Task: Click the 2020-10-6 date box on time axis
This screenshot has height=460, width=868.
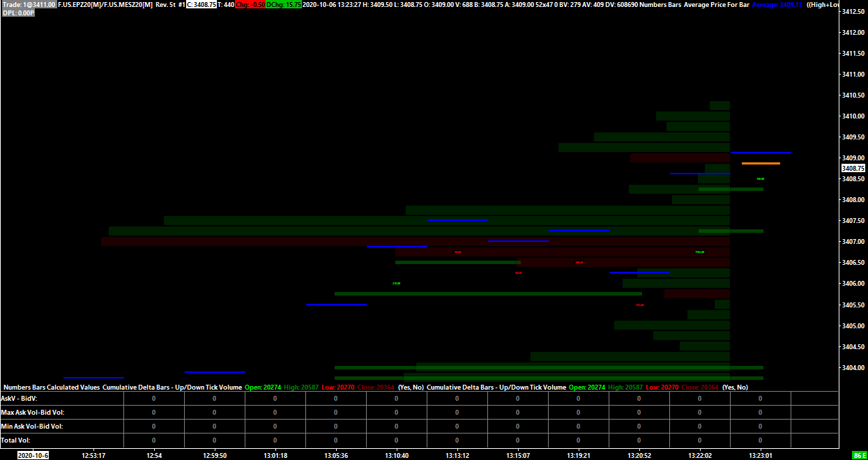Action: point(33,455)
